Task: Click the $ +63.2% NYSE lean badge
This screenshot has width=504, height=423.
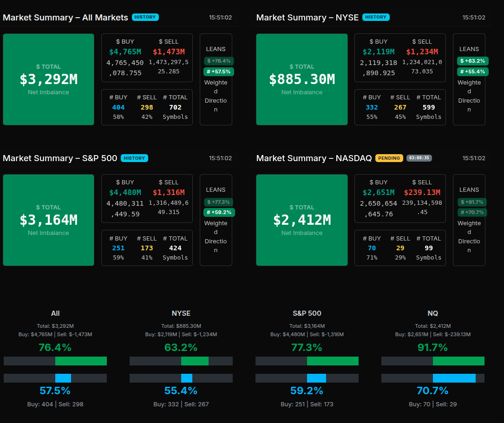Action: click(x=472, y=61)
